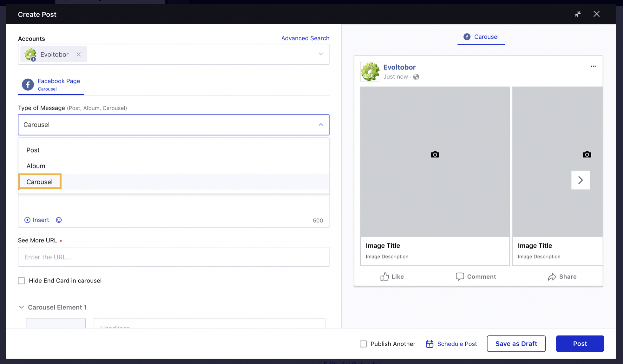Switch to the Carousel preview tab
623x364 pixels.
pos(481,37)
